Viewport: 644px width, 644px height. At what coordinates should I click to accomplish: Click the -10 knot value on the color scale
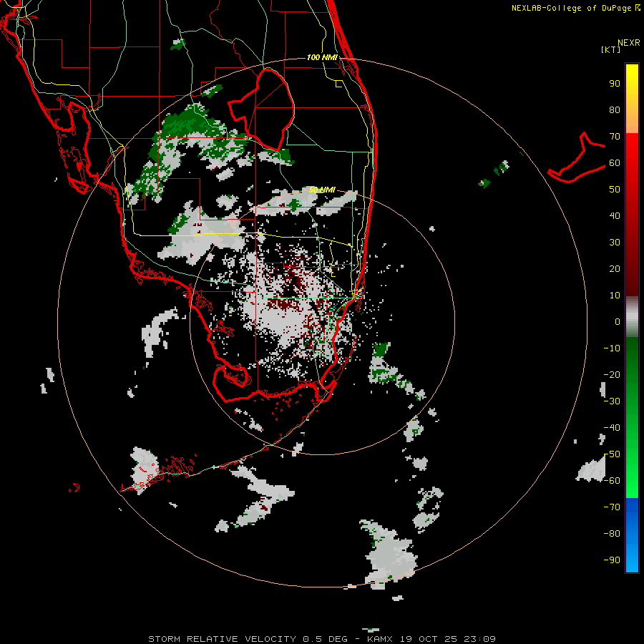click(x=612, y=348)
